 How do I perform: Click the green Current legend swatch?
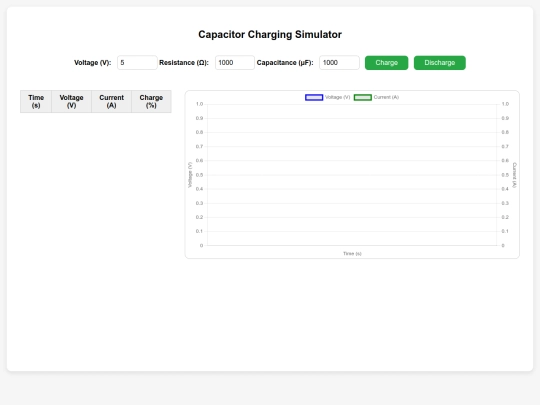[x=363, y=97]
